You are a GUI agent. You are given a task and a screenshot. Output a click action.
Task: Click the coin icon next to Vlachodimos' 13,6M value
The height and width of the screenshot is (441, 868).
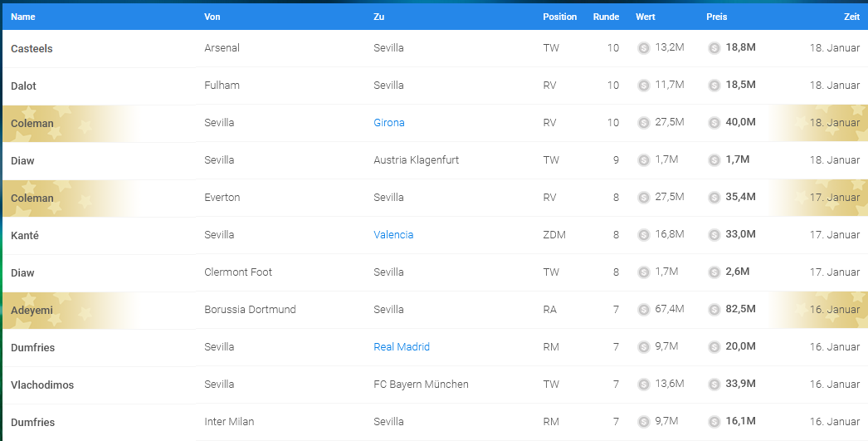643,385
